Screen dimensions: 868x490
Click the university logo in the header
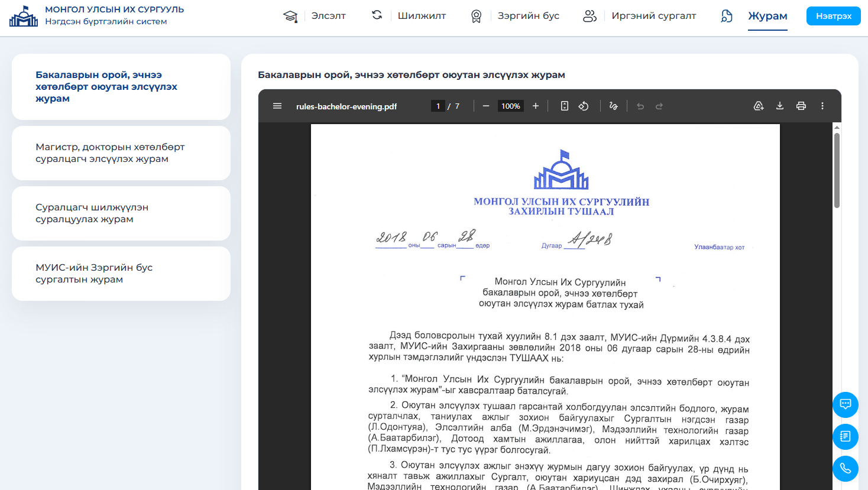coord(24,16)
